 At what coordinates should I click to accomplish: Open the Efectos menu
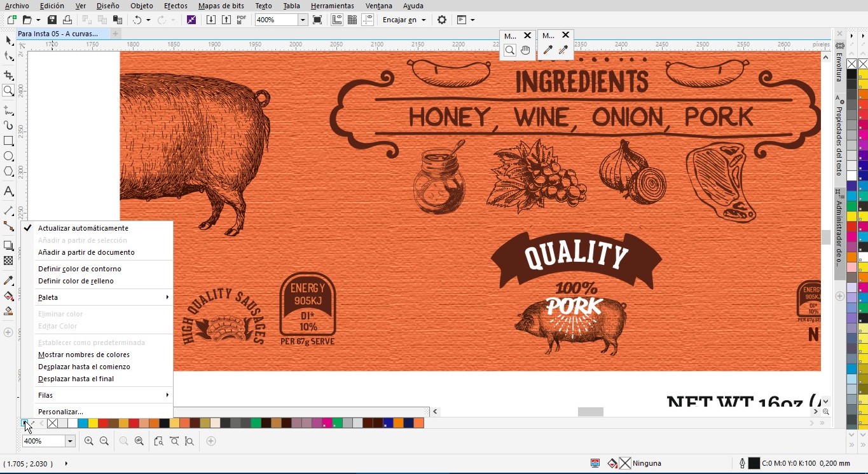(x=176, y=6)
